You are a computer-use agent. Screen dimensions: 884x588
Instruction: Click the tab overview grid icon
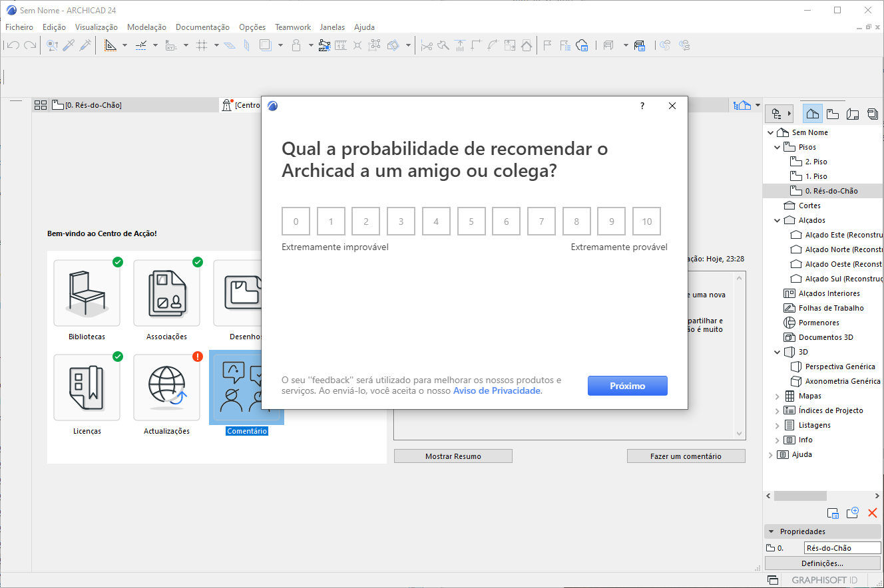click(41, 105)
